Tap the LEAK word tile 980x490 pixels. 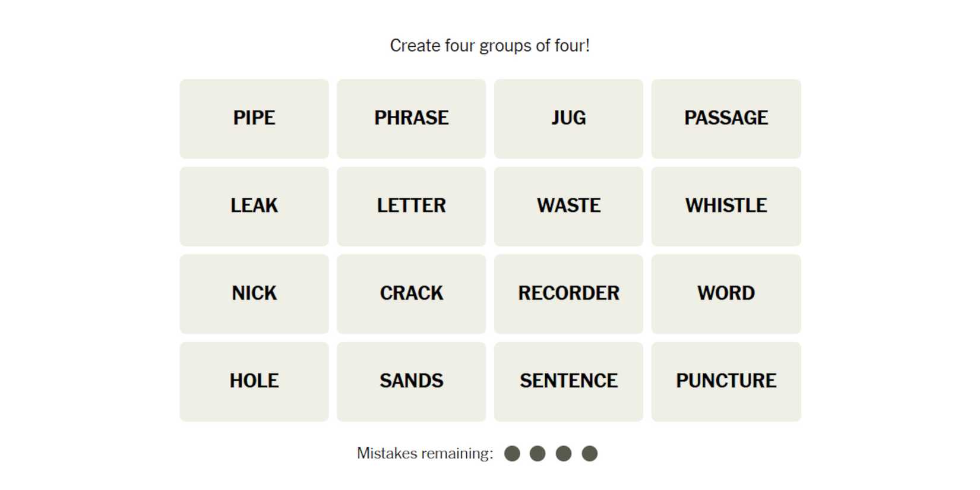[x=254, y=206]
